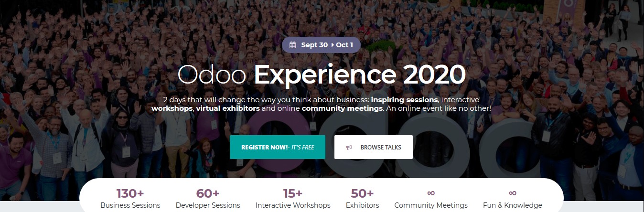Click the bold "inspiring sessions" text

coord(404,100)
